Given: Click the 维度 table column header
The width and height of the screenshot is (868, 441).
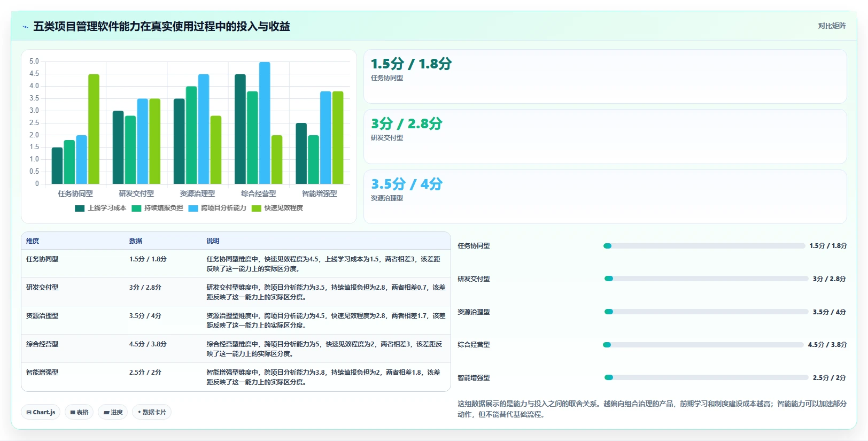Looking at the screenshot, I should coord(33,241).
